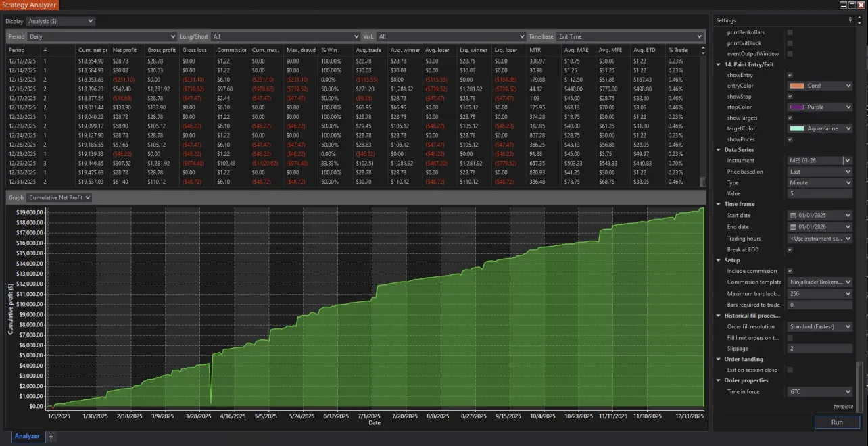Screen dimensions: 868x446
Task: Open the MES 03-26 instrument picker arrow
Action: click(848, 160)
